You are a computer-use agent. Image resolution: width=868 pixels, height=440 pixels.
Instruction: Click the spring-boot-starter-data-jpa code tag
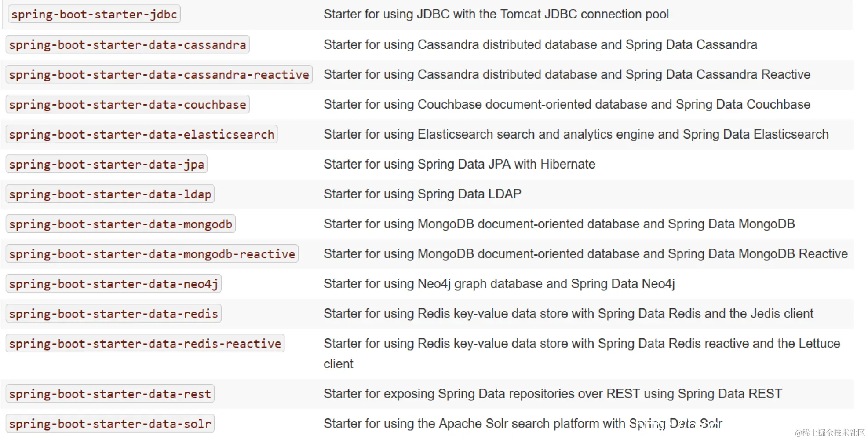pyautogui.click(x=106, y=165)
